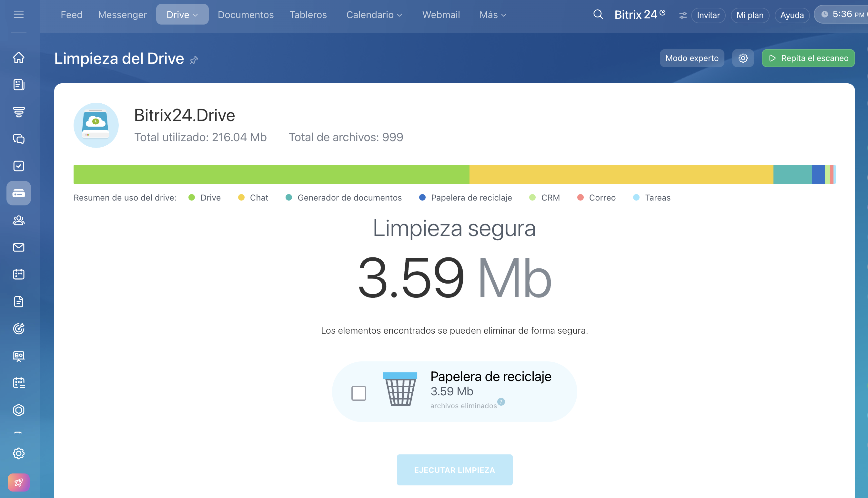Open the calendar sidebar icon
Image resolution: width=868 pixels, height=498 pixels.
pyautogui.click(x=18, y=274)
